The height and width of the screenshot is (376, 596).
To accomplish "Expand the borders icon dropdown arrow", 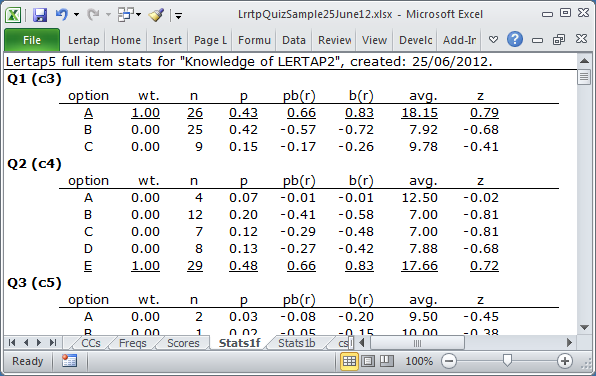I will pos(138,15).
